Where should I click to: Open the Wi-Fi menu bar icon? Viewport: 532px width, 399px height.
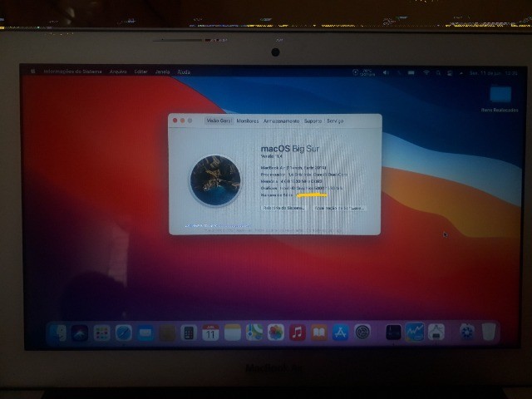[x=426, y=72]
